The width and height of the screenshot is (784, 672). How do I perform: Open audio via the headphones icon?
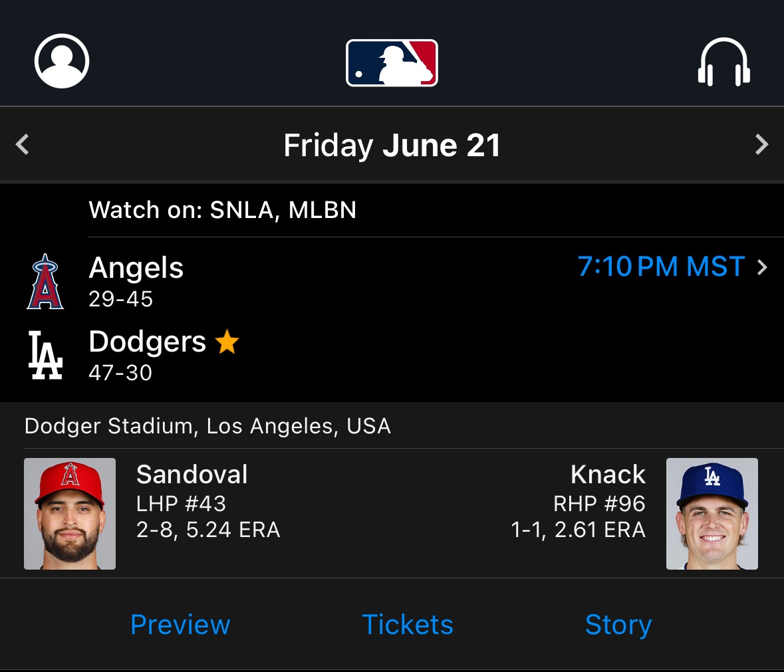click(x=723, y=62)
